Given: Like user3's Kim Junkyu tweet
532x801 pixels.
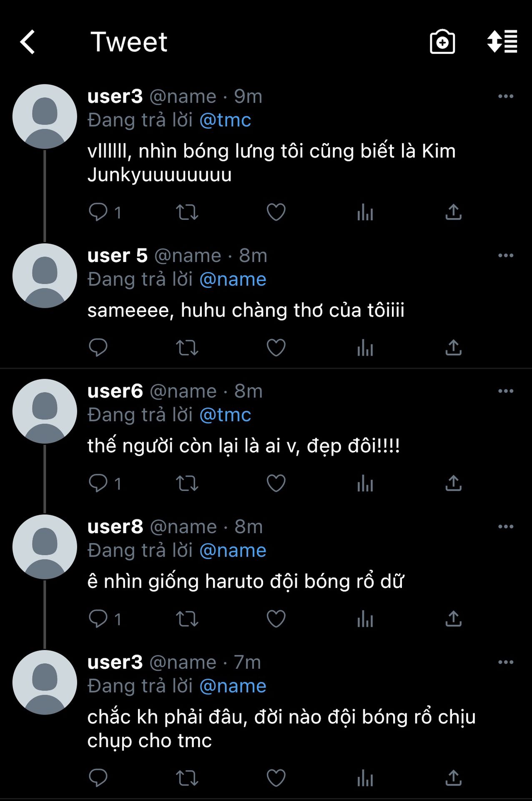Looking at the screenshot, I should (276, 212).
